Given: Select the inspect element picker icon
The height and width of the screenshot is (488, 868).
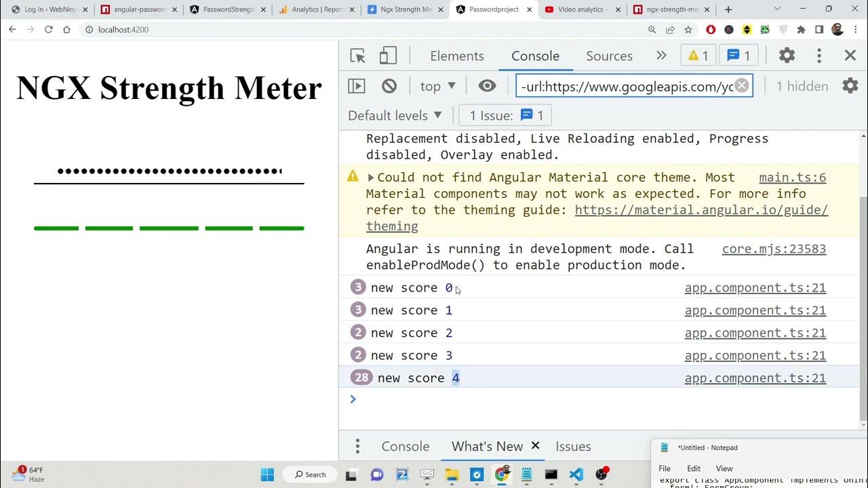Looking at the screenshot, I should coord(358,56).
